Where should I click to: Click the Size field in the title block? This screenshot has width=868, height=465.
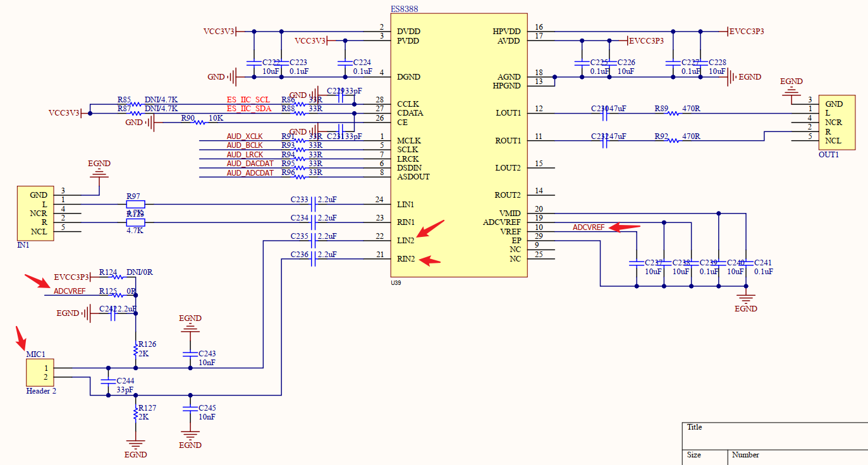coord(694,455)
